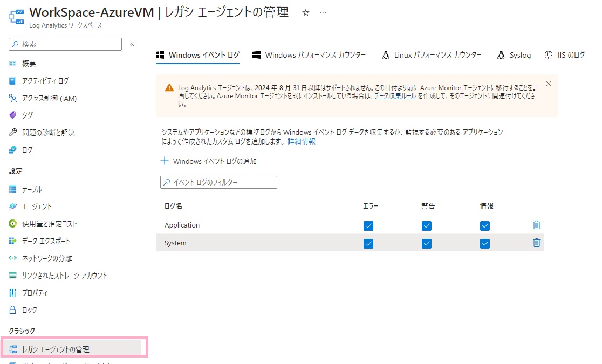Select レガシ エージェントの管理 in the sidebar
Image resolution: width=602 pixels, height=364 pixels.
point(73,349)
